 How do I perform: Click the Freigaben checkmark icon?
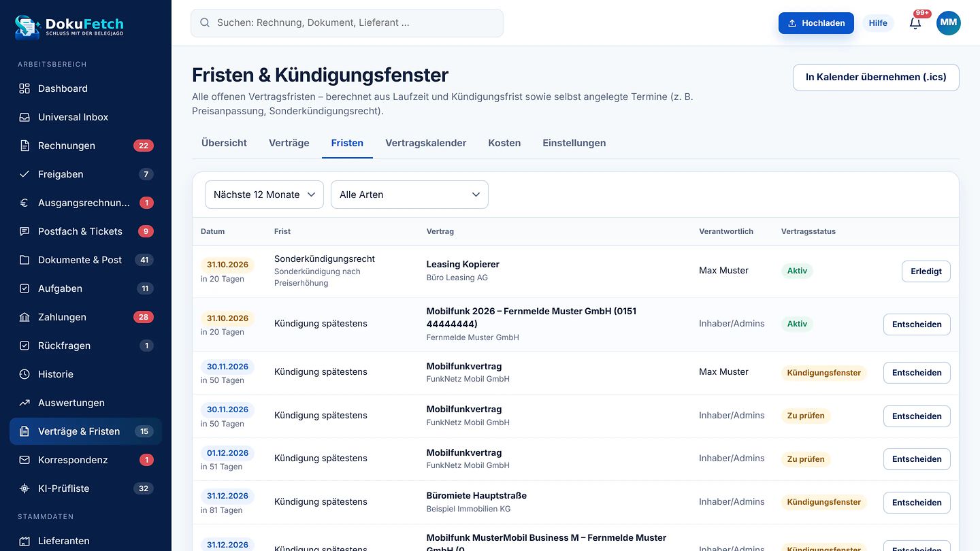click(x=24, y=174)
